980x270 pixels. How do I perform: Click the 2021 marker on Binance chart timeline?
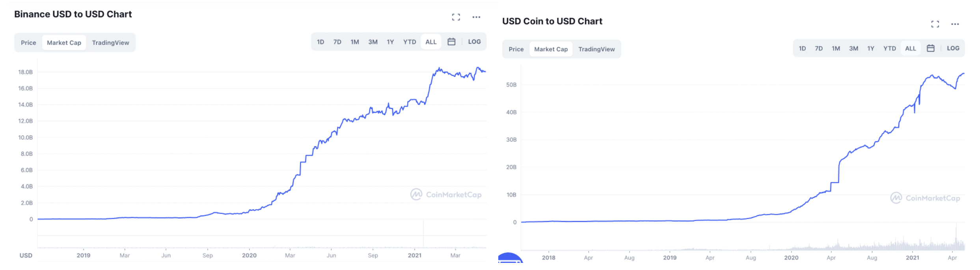[x=415, y=255]
